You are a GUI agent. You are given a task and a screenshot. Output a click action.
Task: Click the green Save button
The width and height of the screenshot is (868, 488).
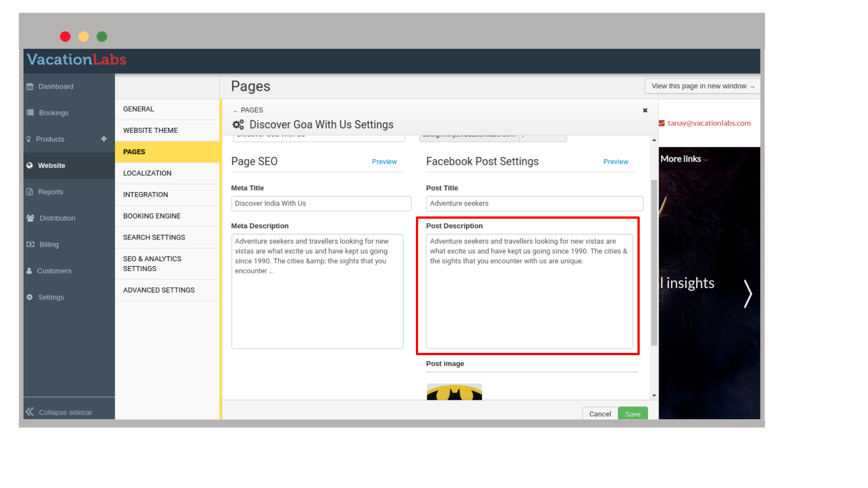click(632, 413)
